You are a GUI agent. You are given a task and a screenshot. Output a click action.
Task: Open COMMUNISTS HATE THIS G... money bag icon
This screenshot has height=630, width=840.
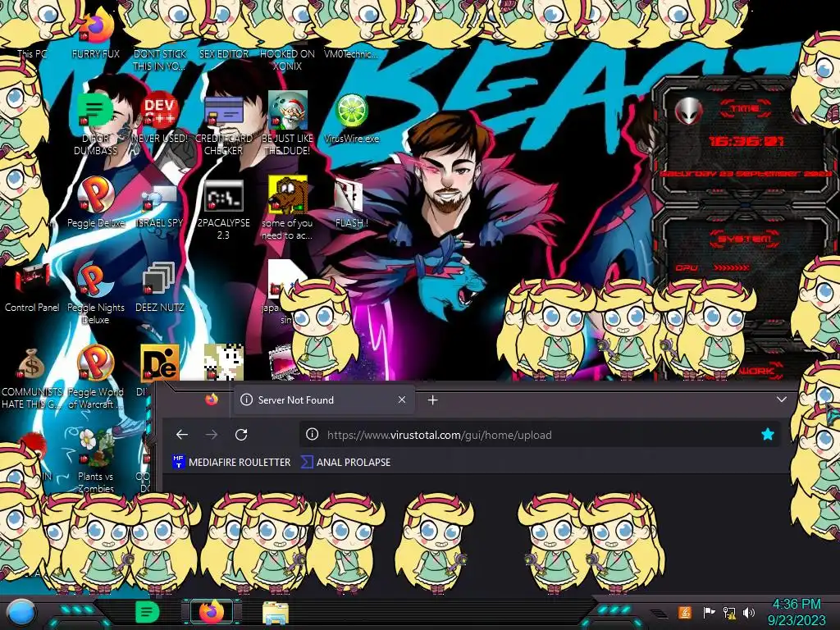tap(31, 364)
